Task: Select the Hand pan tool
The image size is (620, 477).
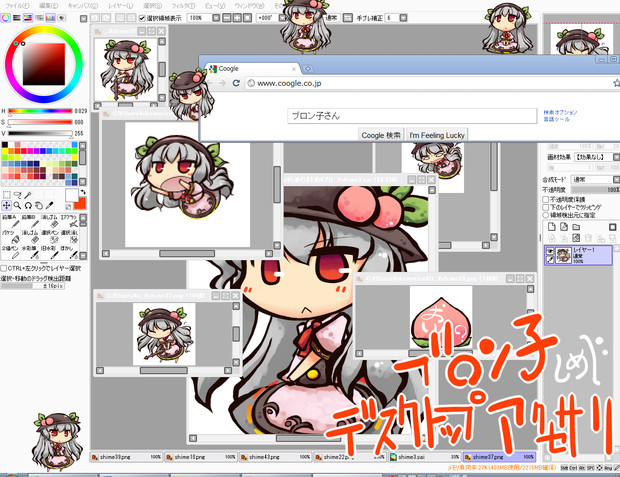Action: click(38, 205)
